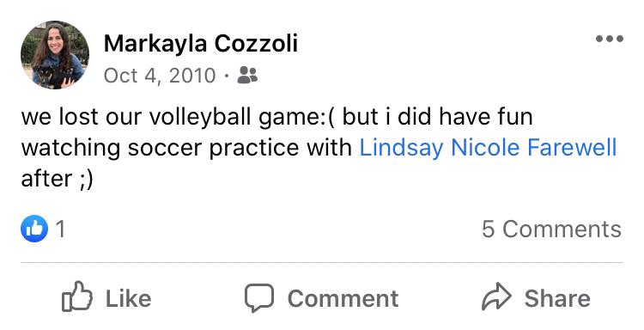
Task: Click the speech bubble Comment icon
Action: (x=259, y=298)
